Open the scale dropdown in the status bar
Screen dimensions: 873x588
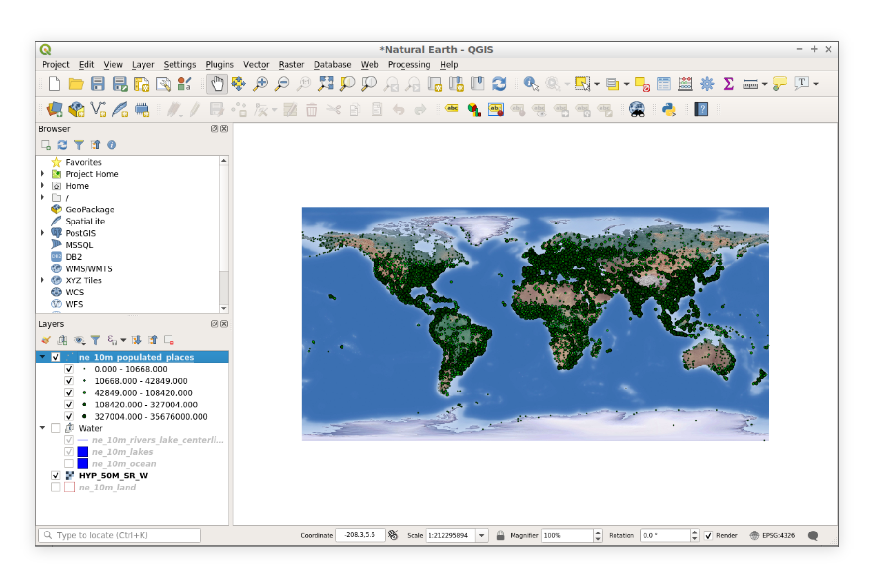pos(481,535)
